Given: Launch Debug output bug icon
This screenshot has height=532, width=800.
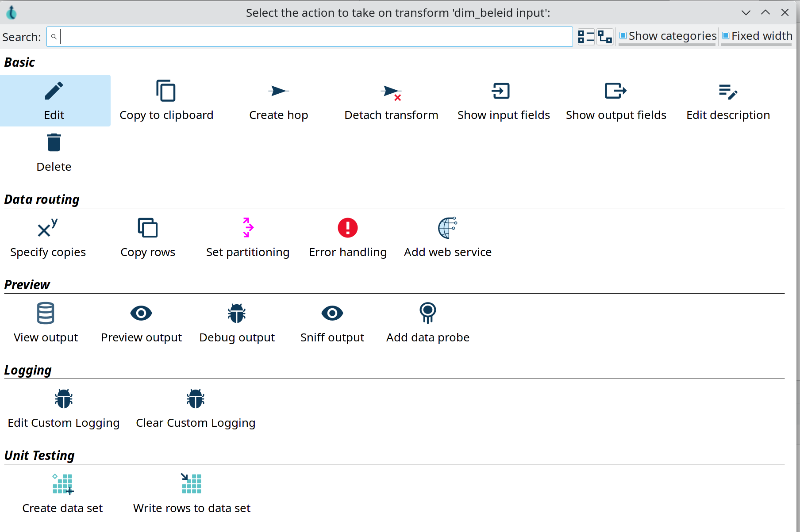Looking at the screenshot, I should click(237, 313).
